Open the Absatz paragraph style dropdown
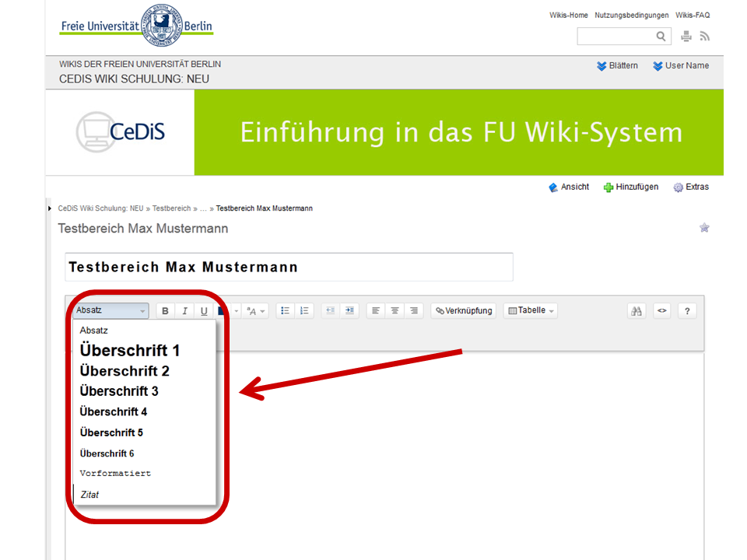 tap(110, 310)
